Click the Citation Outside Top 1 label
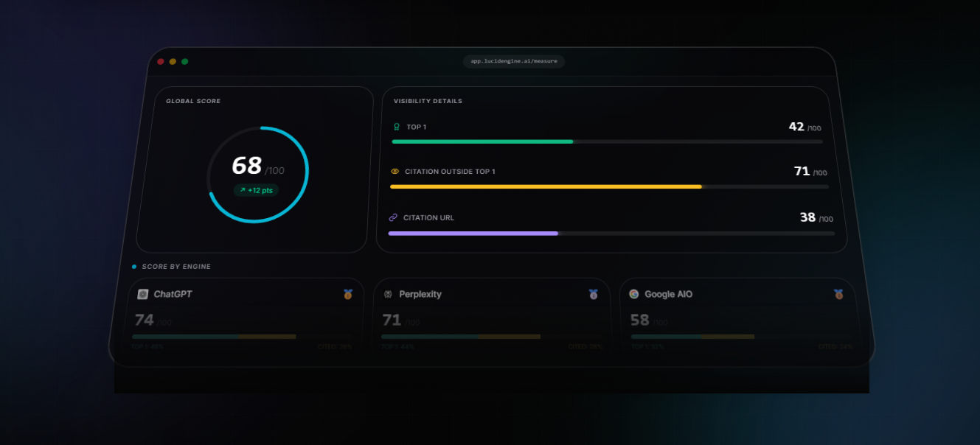The height and width of the screenshot is (445, 980). click(450, 172)
